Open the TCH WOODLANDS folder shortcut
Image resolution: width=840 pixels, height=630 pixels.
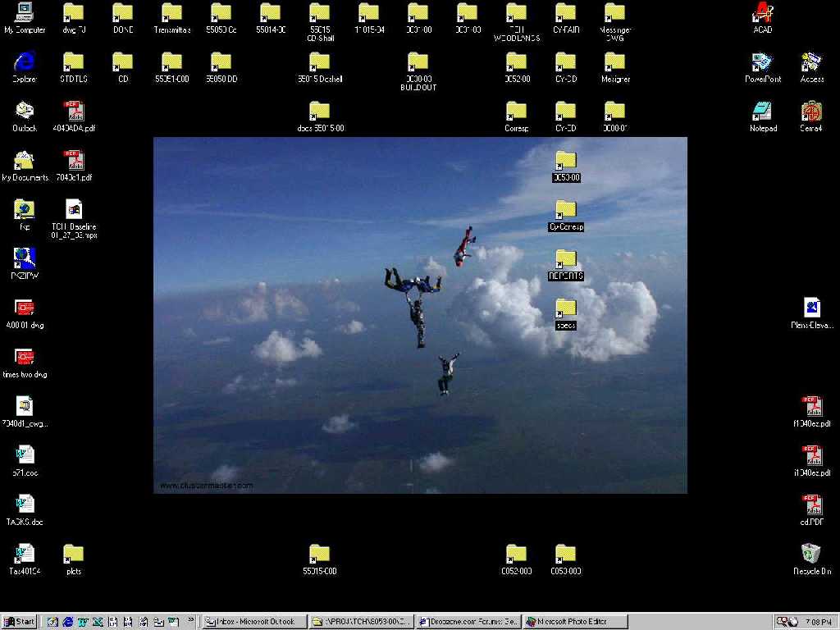(x=517, y=13)
